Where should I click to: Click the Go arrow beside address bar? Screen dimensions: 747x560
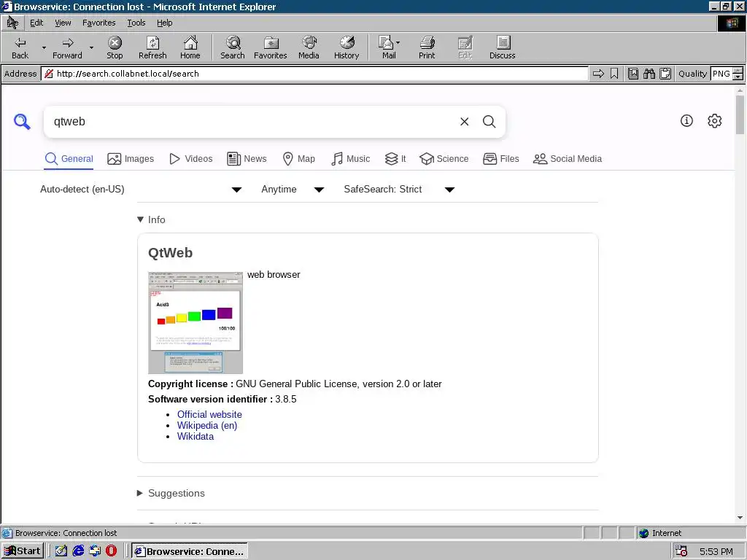point(598,74)
